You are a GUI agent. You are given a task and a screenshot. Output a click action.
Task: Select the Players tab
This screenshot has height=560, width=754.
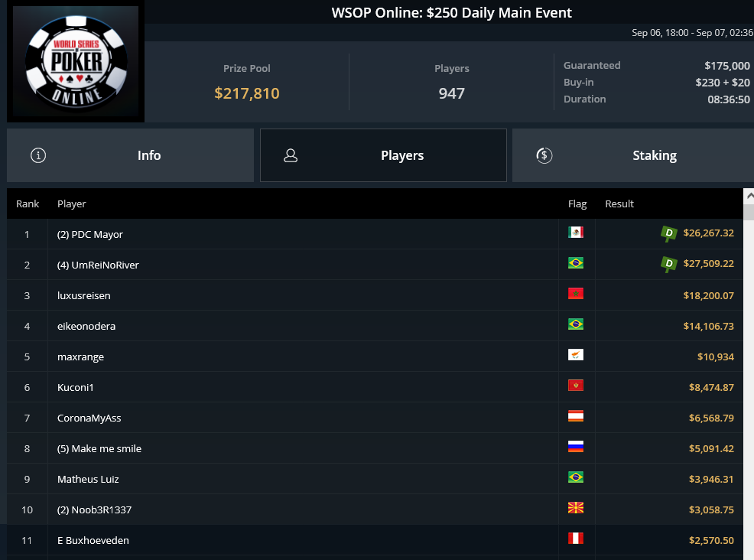pos(383,155)
